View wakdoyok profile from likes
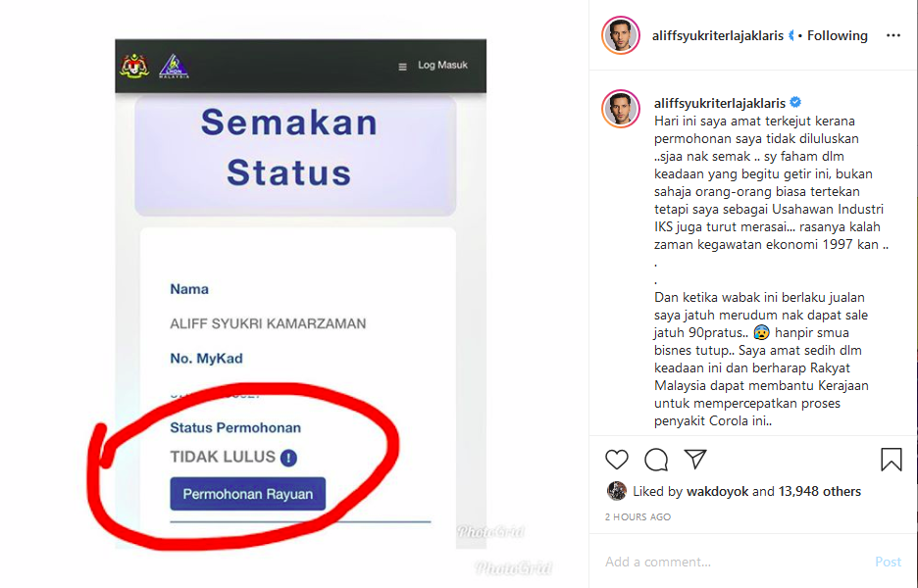This screenshot has height=588, width=918. click(x=717, y=491)
